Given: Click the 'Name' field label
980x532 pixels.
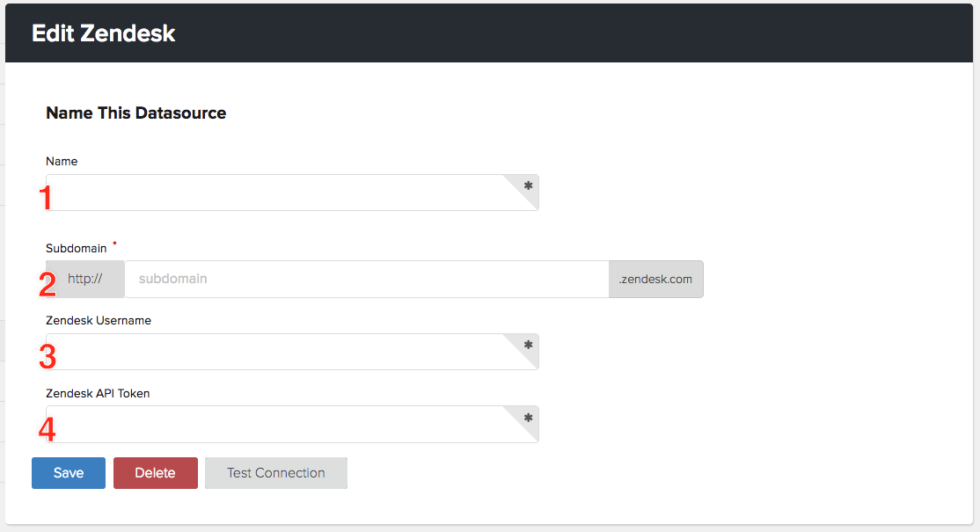Looking at the screenshot, I should 62,161.
